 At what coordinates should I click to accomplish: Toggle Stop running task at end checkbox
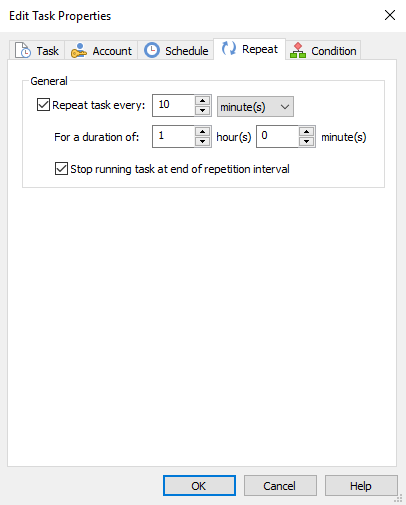pos(61,169)
